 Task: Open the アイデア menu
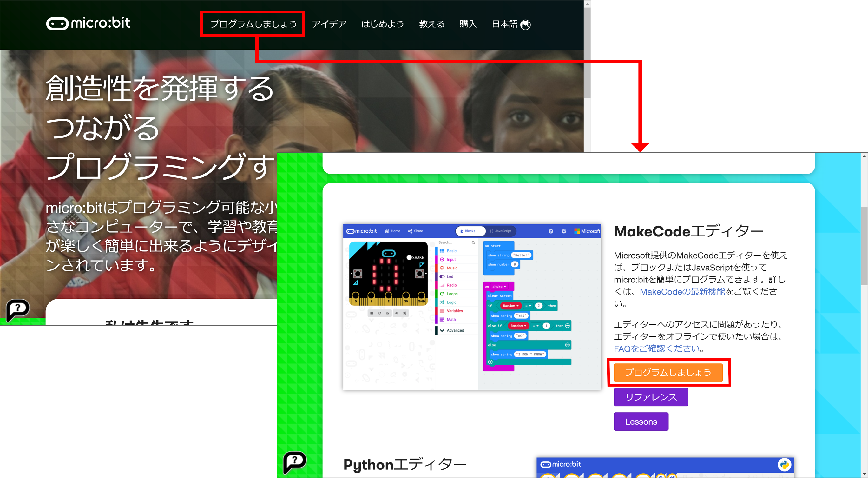330,23
